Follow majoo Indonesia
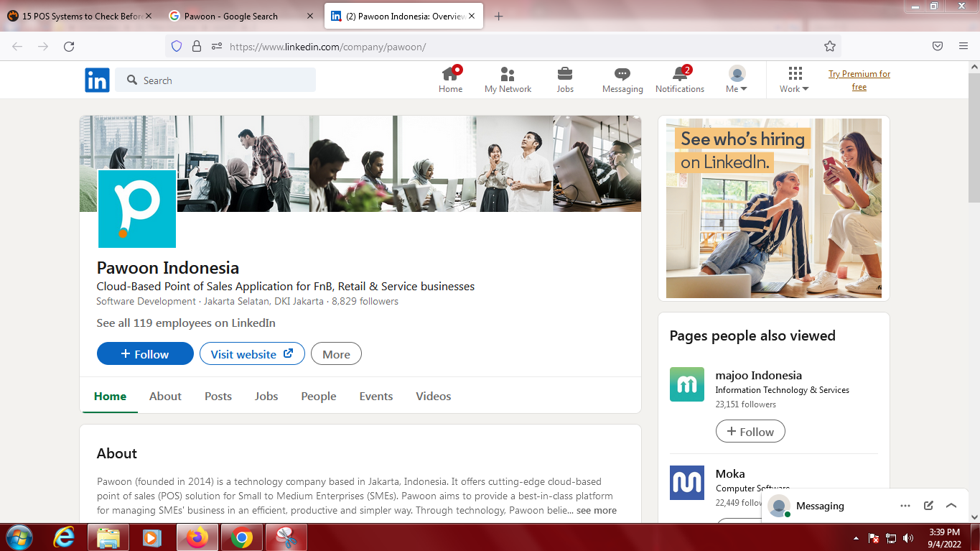This screenshot has width=980, height=551. [750, 431]
